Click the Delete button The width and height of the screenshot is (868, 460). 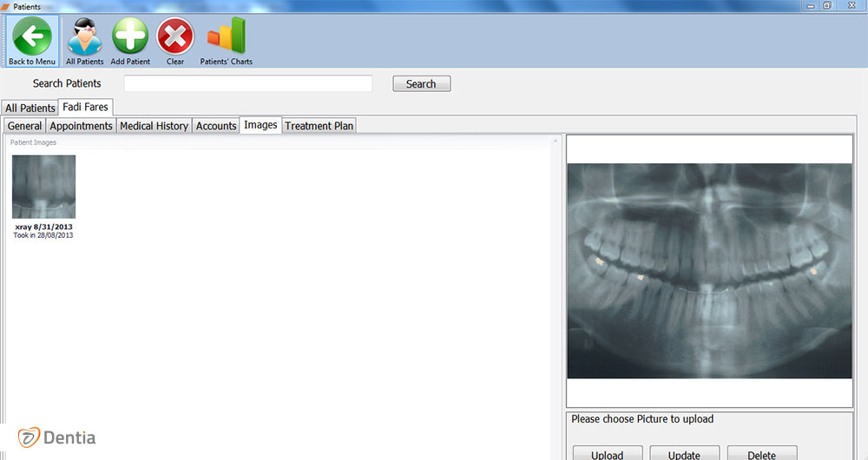click(x=761, y=453)
